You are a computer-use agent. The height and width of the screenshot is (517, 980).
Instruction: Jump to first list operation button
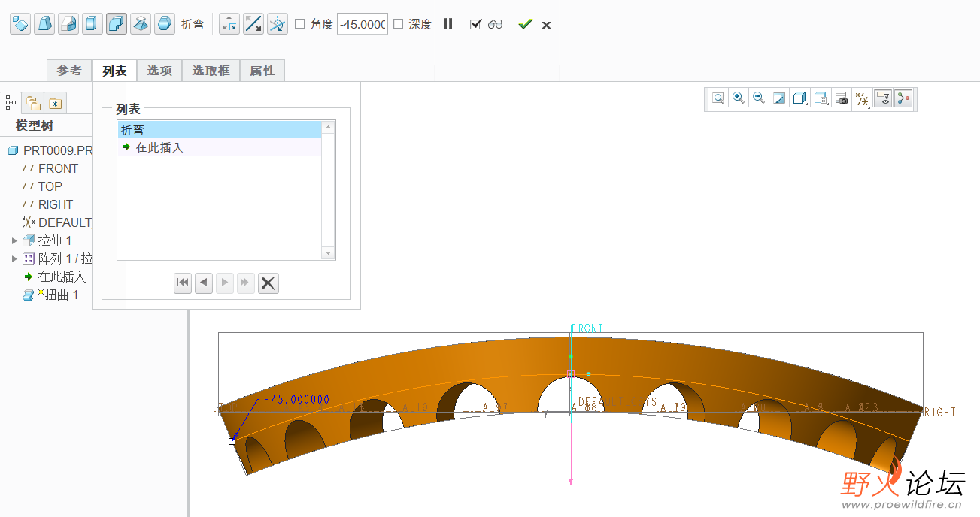(x=183, y=283)
